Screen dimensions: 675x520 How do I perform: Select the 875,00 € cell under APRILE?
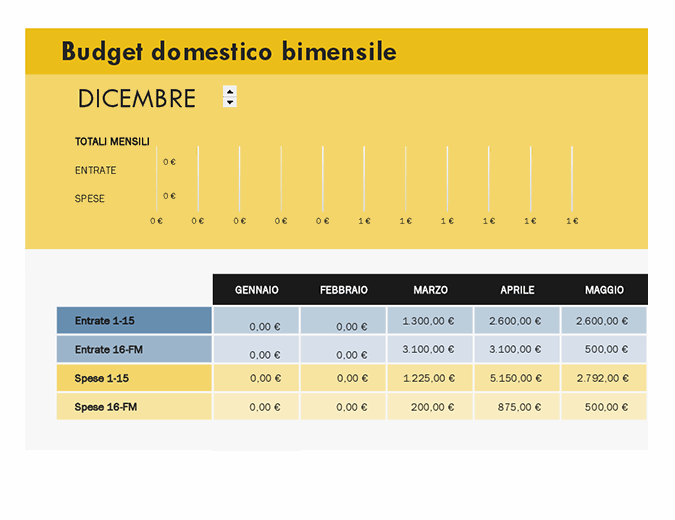click(517, 407)
